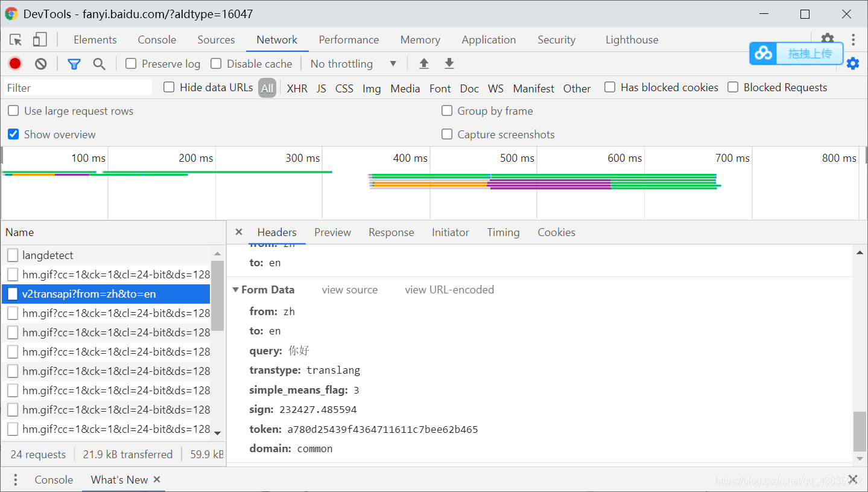Show the Cookies tab of request

point(556,232)
